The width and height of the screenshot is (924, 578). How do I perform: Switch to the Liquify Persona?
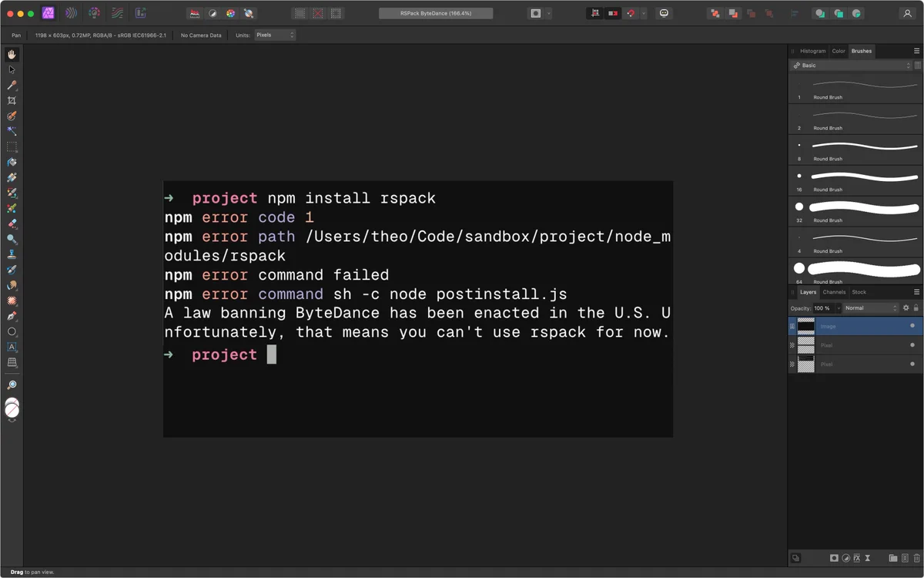(71, 13)
